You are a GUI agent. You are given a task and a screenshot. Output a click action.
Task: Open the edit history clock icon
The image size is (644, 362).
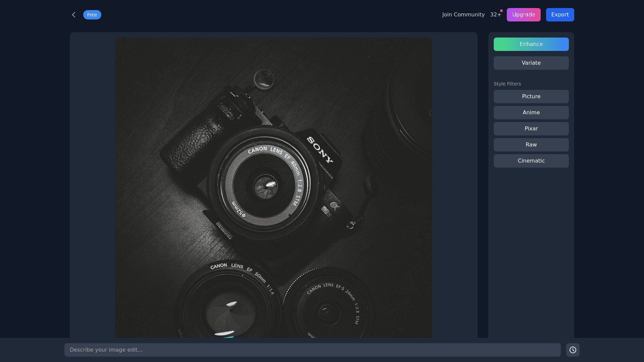tap(573, 350)
